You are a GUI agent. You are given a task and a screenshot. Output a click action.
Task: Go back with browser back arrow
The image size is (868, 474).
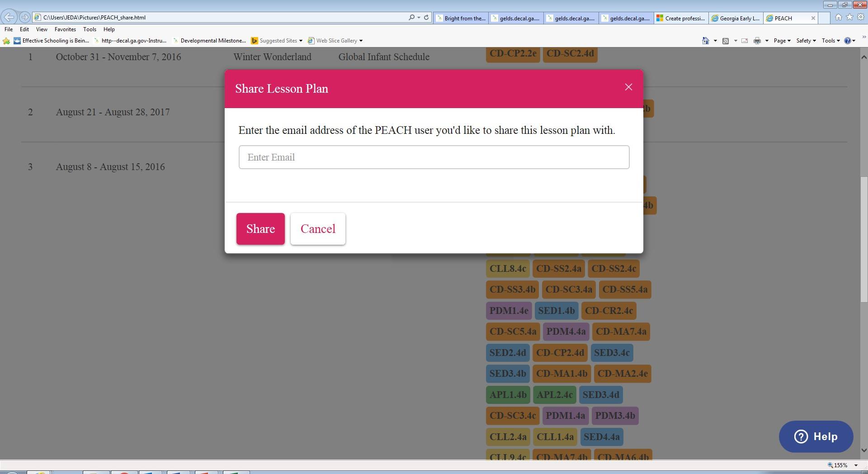pyautogui.click(x=9, y=17)
